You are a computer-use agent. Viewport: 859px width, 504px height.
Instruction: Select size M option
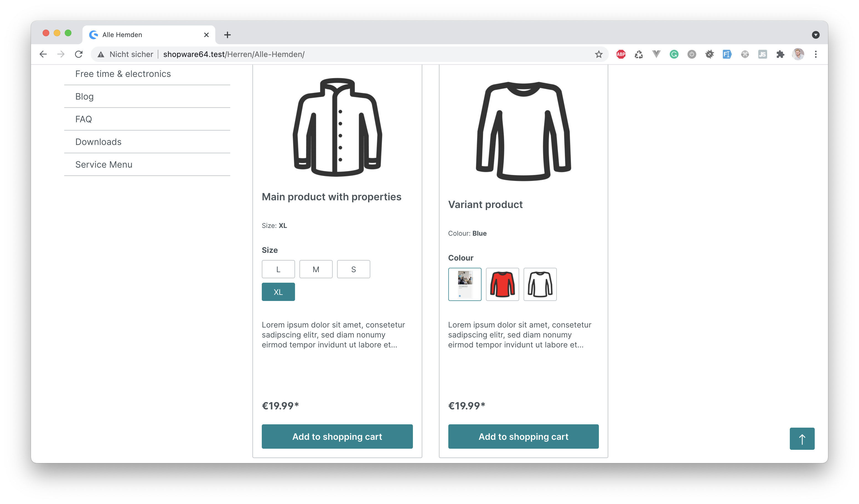click(316, 269)
